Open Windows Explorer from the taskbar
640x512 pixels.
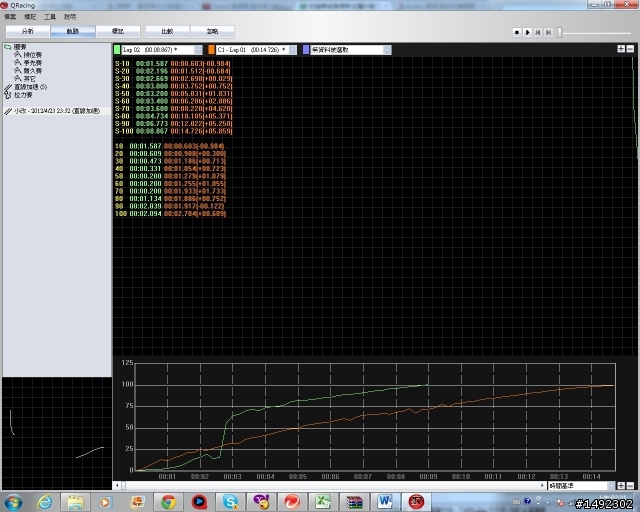pos(76,502)
